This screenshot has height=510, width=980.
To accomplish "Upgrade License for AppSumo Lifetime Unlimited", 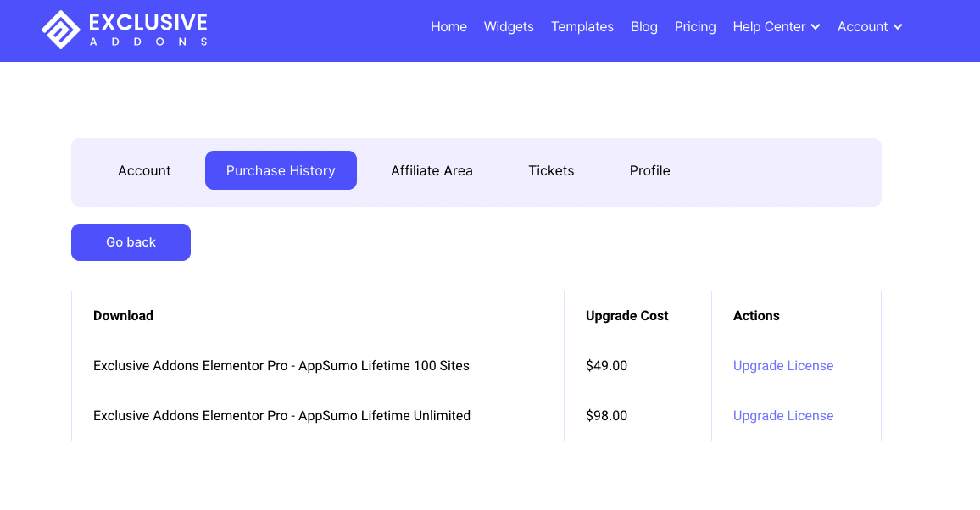I will point(783,416).
